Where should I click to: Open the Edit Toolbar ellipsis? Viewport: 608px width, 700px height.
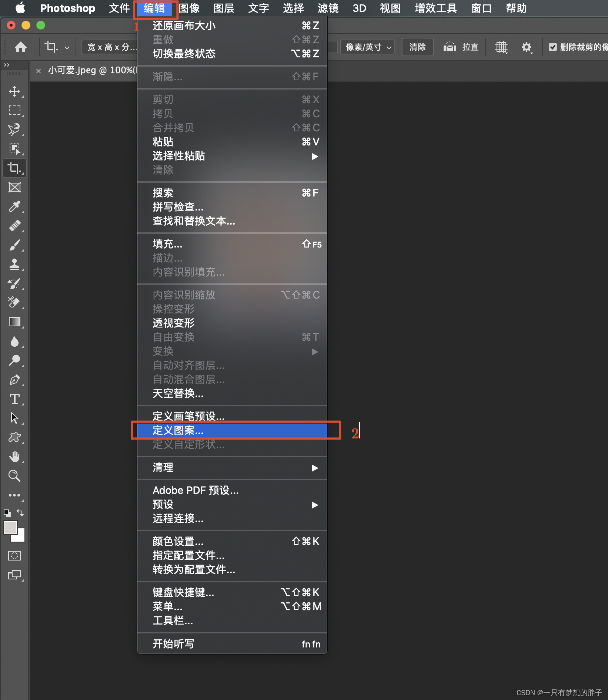point(14,495)
